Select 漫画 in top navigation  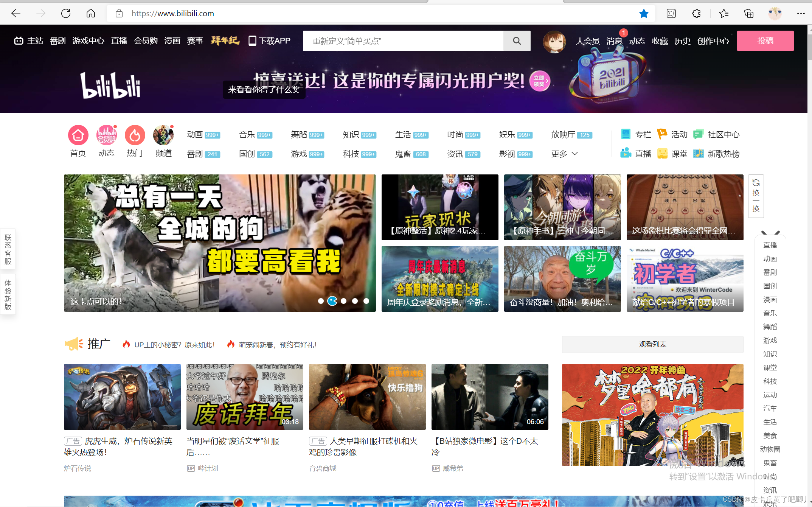tap(172, 41)
